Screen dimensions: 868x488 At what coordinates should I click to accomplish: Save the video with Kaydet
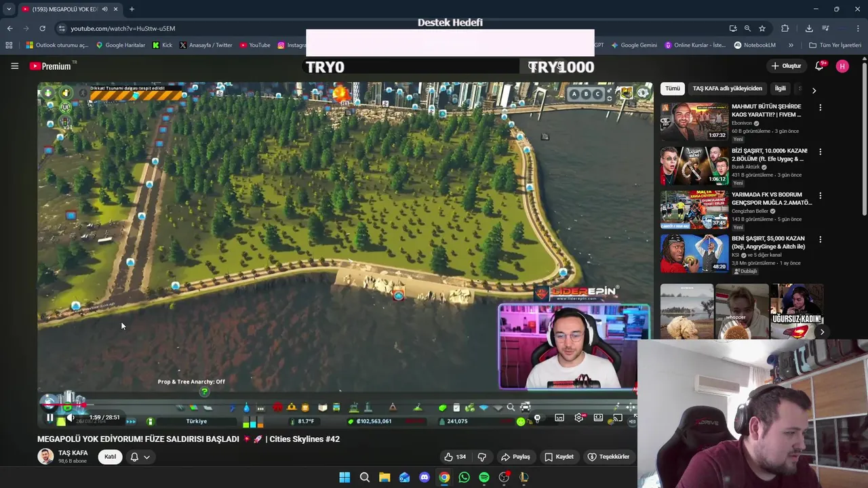pyautogui.click(x=559, y=457)
